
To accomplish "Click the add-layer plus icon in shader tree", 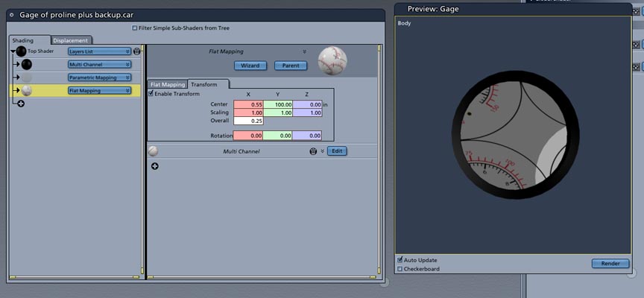I will pos(20,104).
